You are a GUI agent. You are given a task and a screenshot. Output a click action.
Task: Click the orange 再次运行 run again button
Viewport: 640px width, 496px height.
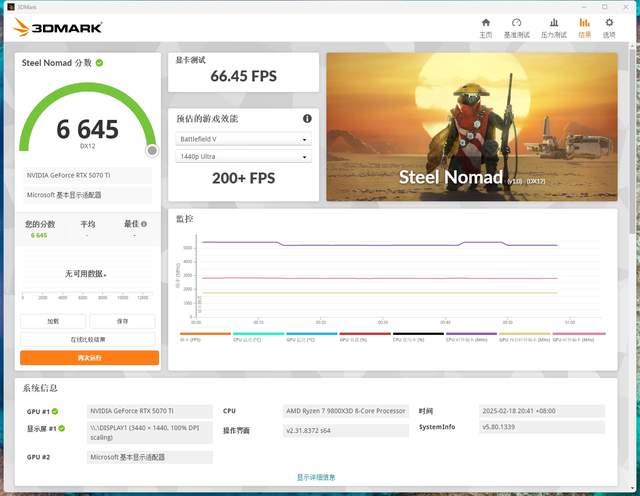click(89, 358)
